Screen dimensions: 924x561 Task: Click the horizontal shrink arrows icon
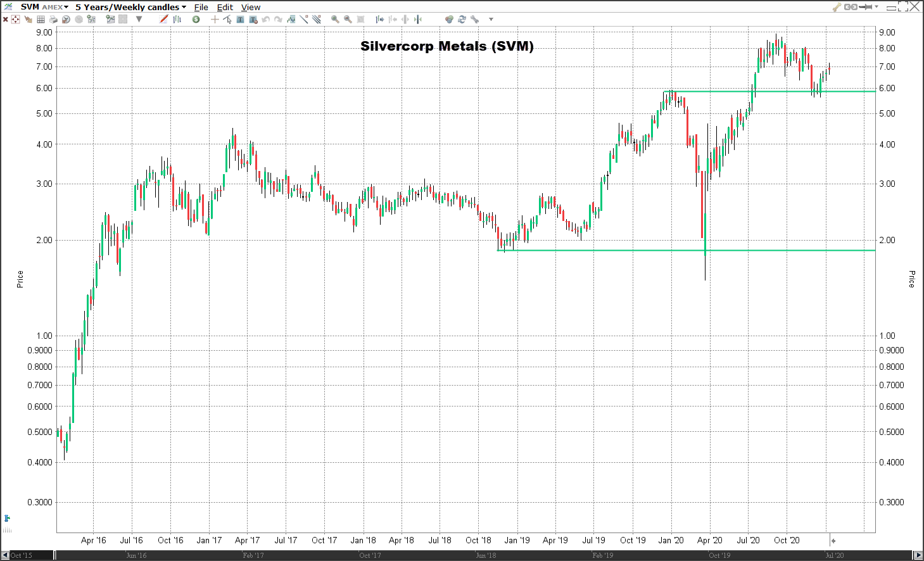coord(405,19)
